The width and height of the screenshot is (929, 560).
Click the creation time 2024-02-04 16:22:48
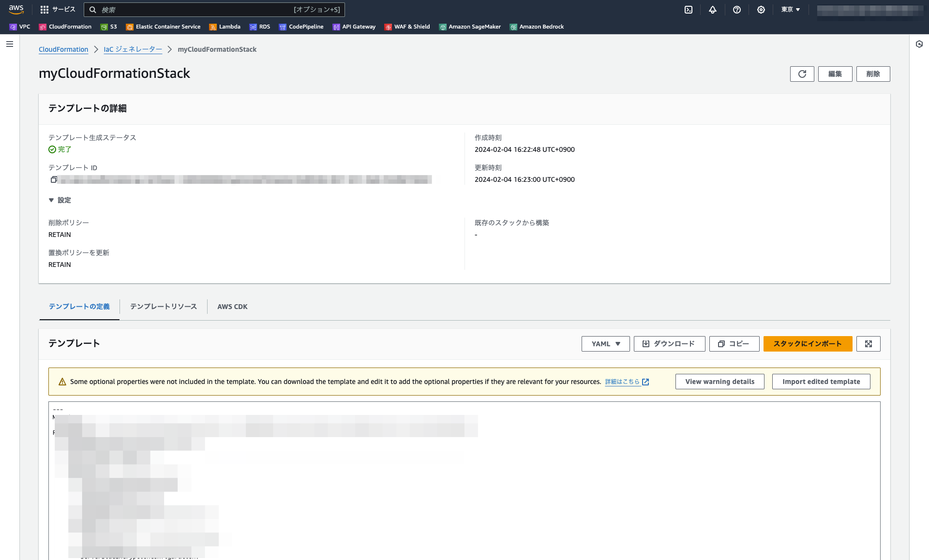tap(524, 149)
